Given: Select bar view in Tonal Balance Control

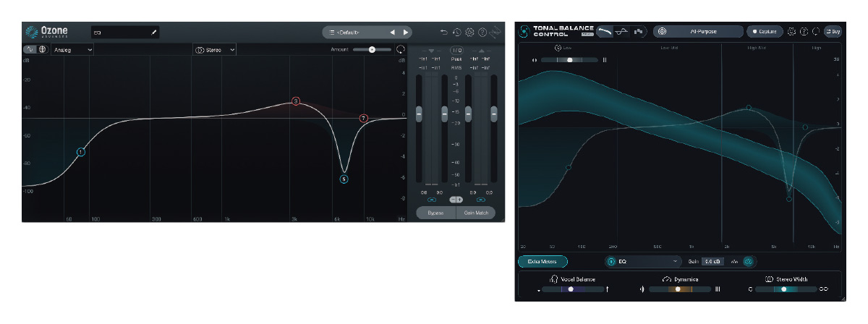Looking at the screenshot, I should tap(638, 32).
